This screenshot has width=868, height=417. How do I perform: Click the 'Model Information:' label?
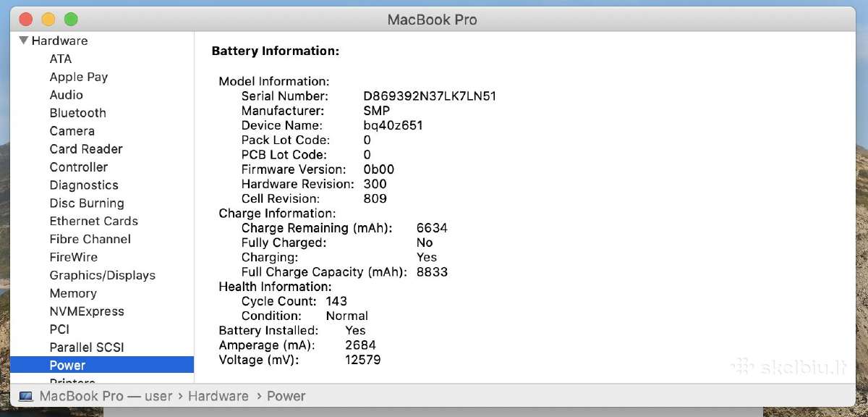(x=274, y=82)
